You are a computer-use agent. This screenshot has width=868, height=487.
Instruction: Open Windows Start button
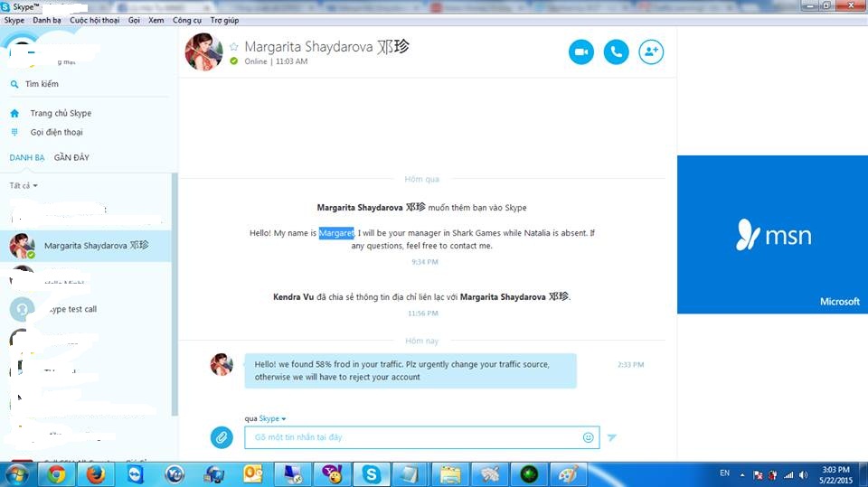coord(16,474)
